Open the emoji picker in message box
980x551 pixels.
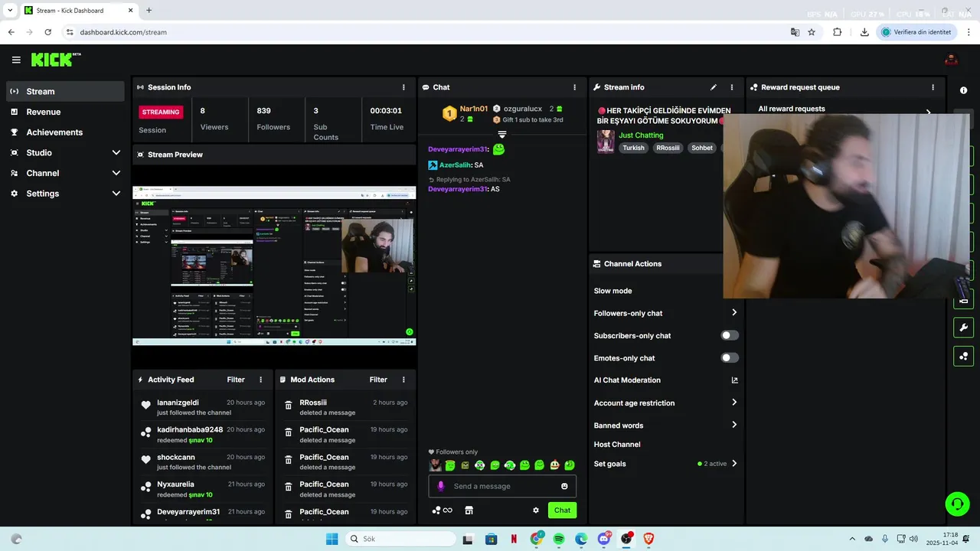[x=564, y=486]
